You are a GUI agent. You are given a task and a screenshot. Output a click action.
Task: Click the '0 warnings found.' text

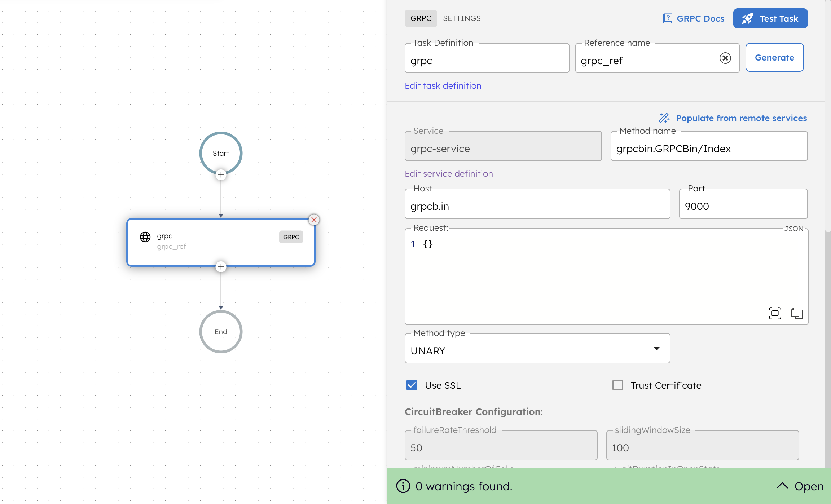tap(464, 486)
